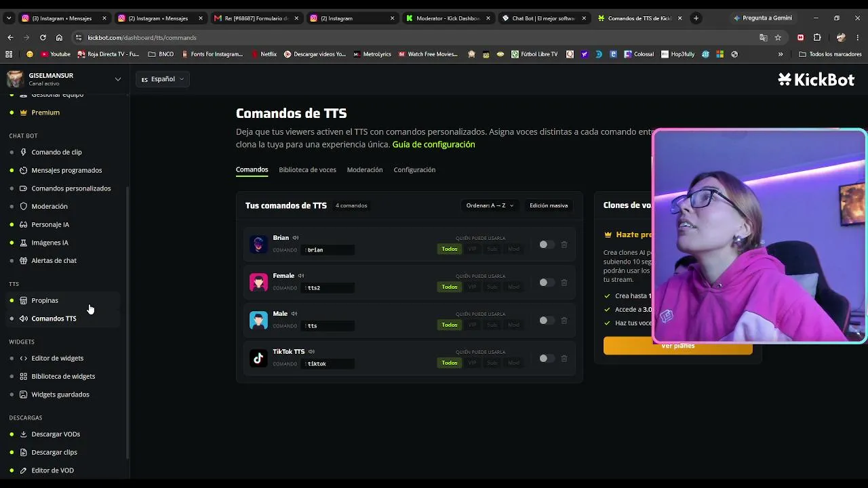Toggle VIP permission for the Brian command
Image resolution: width=868 pixels, height=488 pixels.
click(472, 249)
